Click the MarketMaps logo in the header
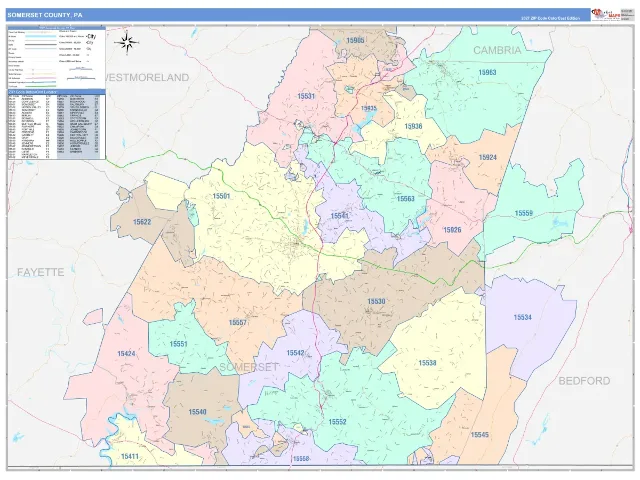Viewport: 640px width, 480px height. click(606, 14)
